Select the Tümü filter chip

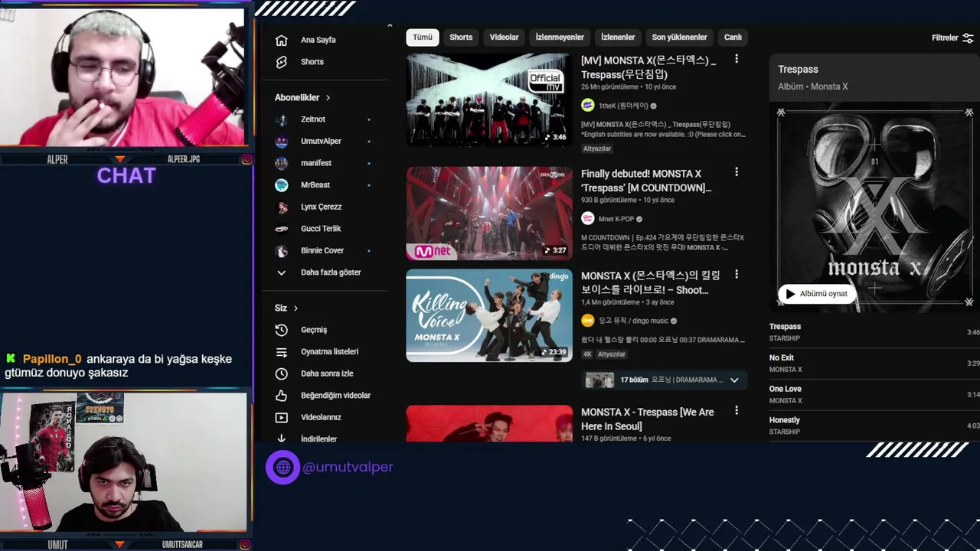[x=423, y=37]
